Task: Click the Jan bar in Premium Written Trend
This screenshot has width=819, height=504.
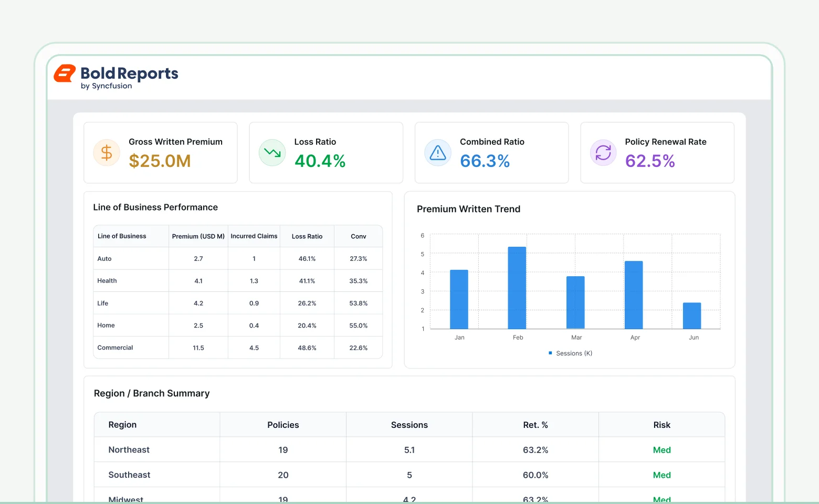Action: (459, 299)
